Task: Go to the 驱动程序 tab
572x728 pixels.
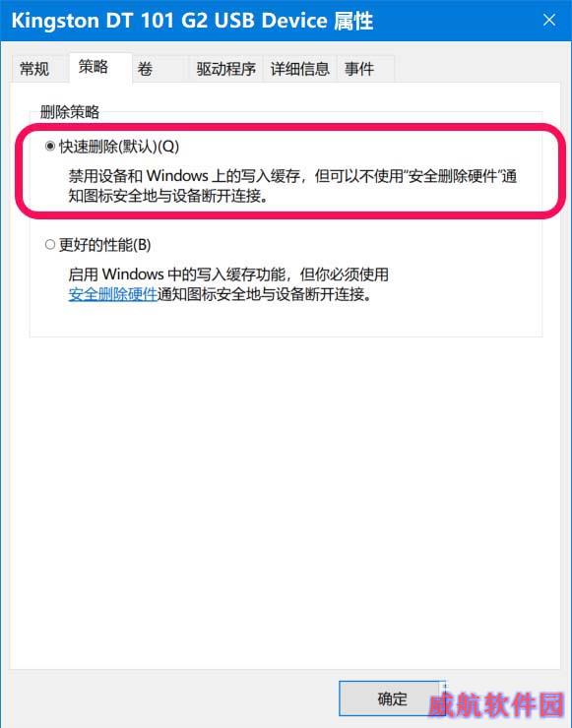Action: [225, 69]
